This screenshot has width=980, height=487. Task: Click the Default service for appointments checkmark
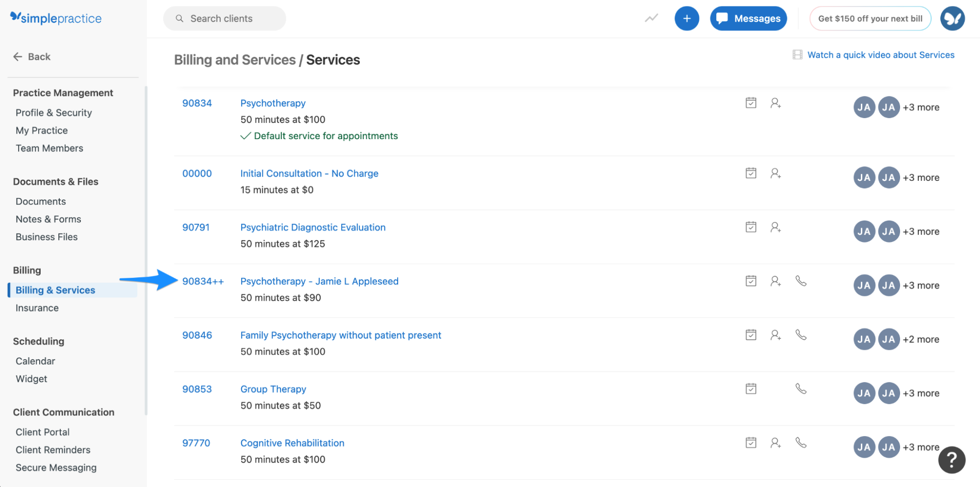coord(246,136)
